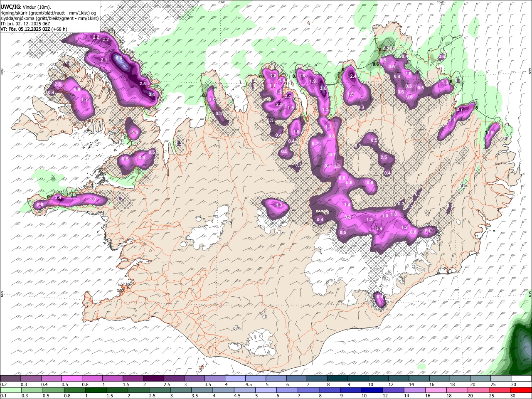
Task: Choose the 10 teal swatch in upper legend
Action: coord(378,379)
